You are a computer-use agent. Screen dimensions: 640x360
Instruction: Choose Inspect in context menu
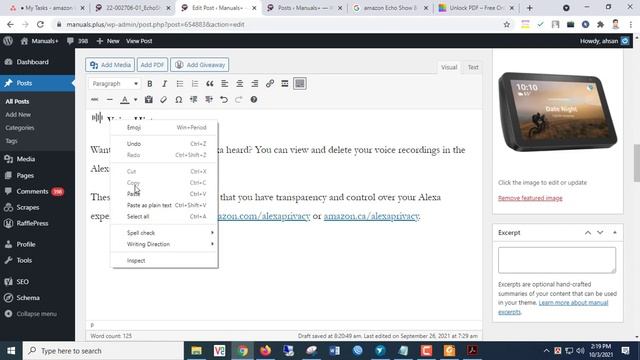[164, 260]
